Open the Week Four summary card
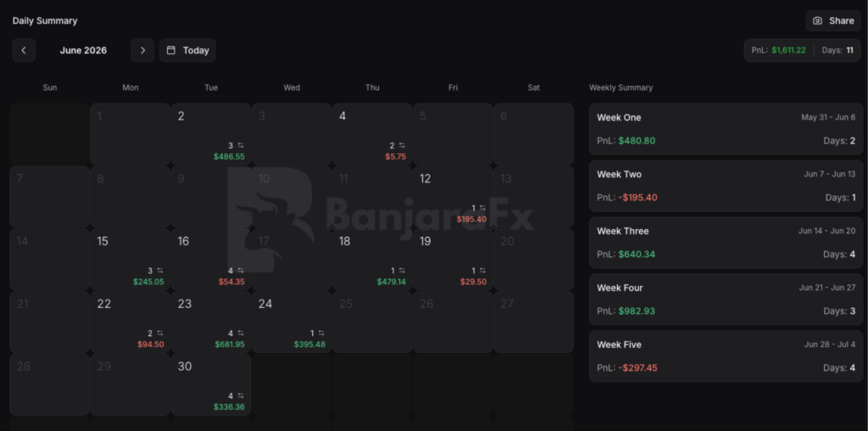868x431 pixels. [x=726, y=299]
